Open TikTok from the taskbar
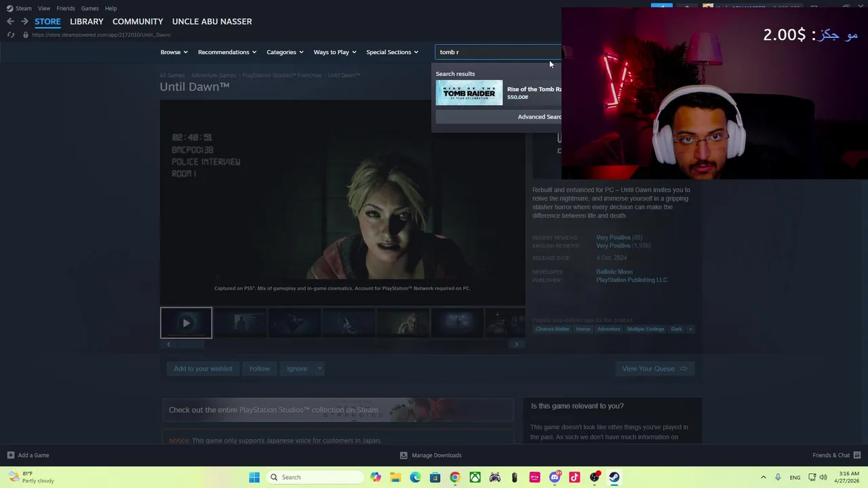Viewport: 868px width, 488px height. point(574,477)
